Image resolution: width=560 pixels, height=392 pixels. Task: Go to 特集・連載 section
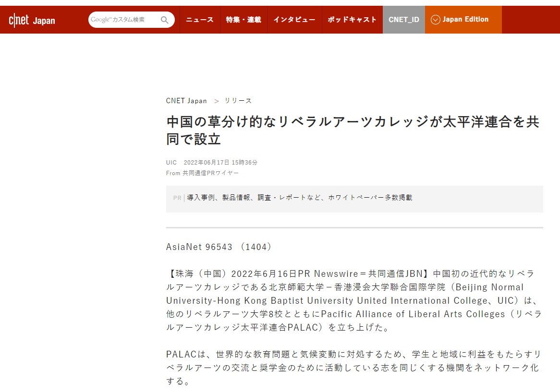coord(243,20)
